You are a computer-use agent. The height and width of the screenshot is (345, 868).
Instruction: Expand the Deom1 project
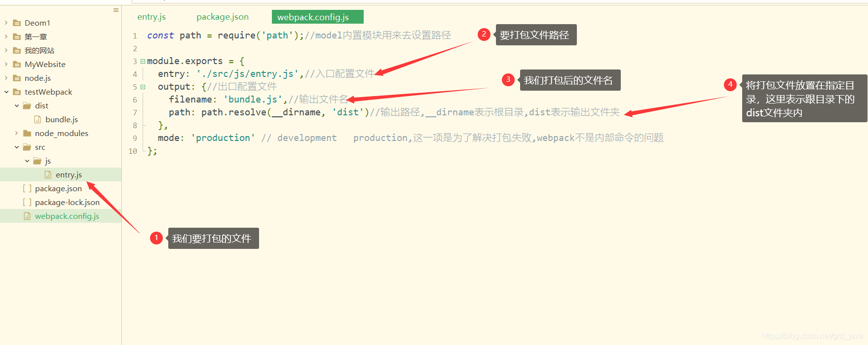pyautogui.click(x=6, y=23)
